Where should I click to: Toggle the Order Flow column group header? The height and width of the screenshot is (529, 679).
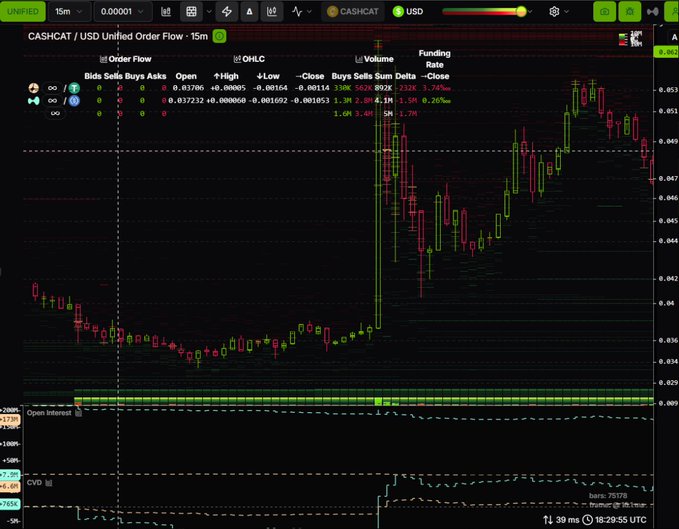tap(126, 59)
